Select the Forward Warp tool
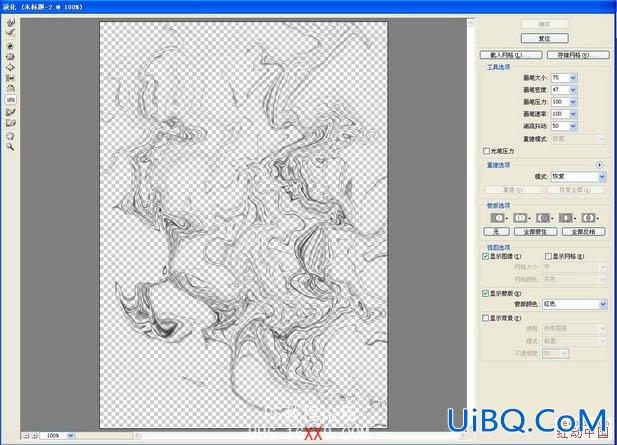The width and height of the screenshot is (617, 445). (11, 22)
